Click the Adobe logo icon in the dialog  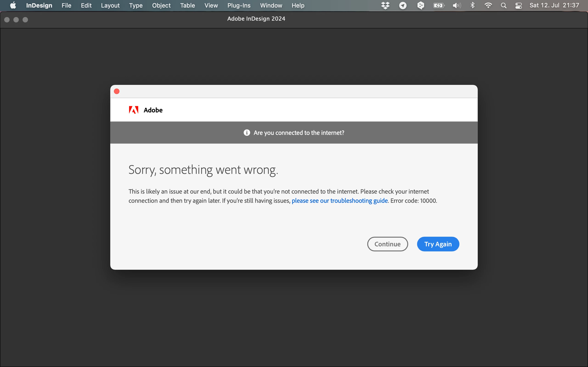pyautogui.click(x=133, y=110)
